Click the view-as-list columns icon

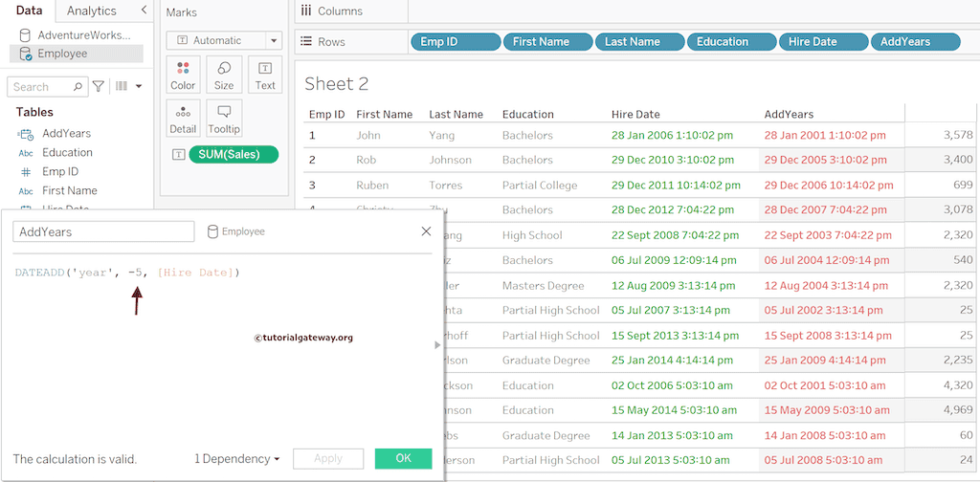[122, 86]
